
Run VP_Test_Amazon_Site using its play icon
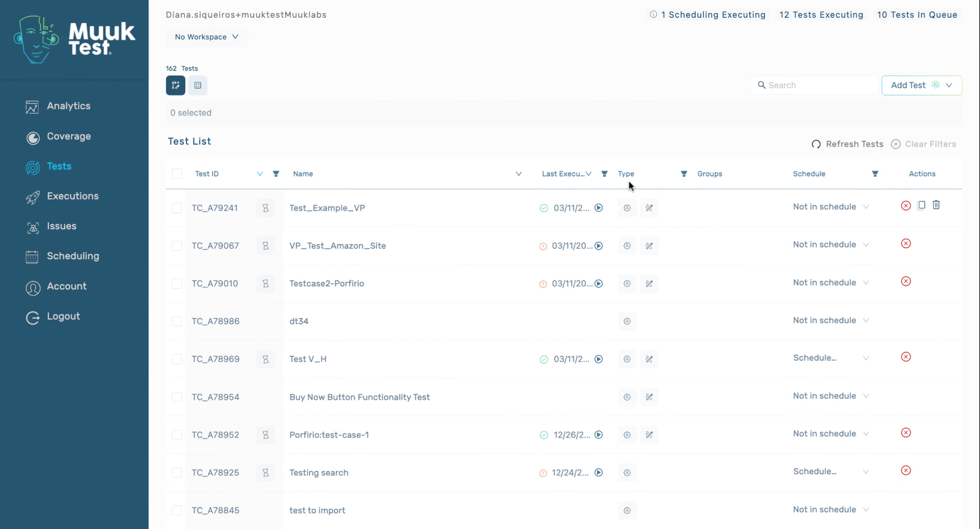(x=599, y=246)
